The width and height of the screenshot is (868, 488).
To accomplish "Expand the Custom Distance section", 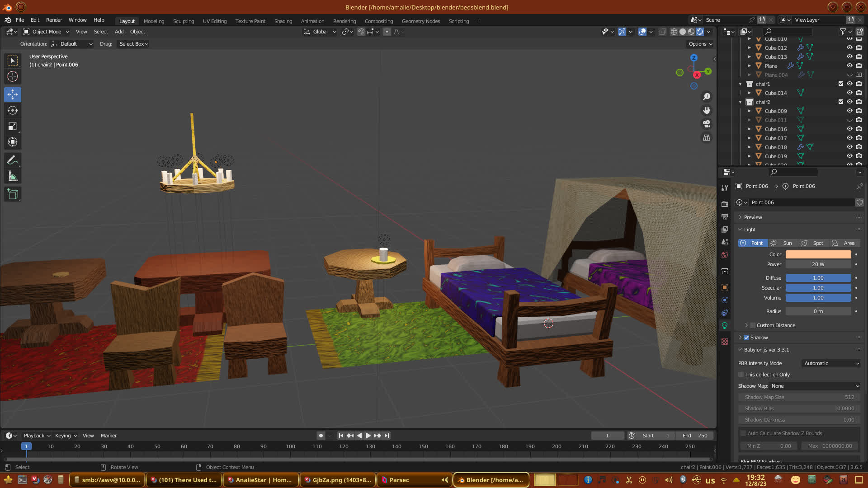I will pos(746,325).
